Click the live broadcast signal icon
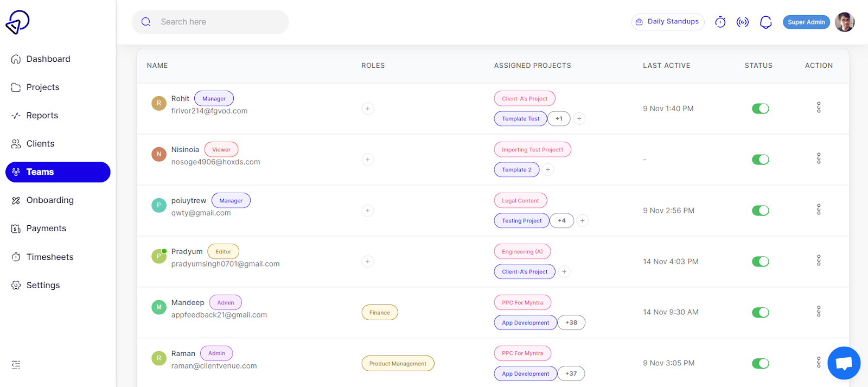This screenshot has width=868, height=387. point(742,22)
